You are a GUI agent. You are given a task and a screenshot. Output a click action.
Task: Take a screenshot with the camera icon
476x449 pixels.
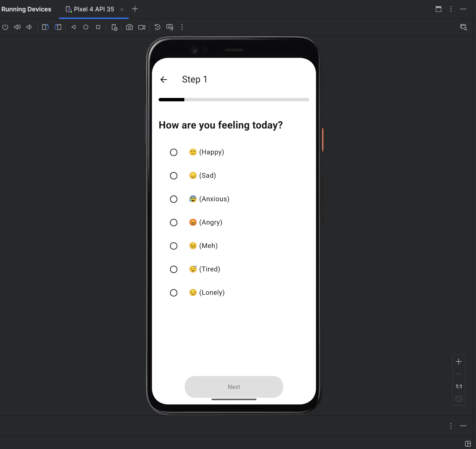point(129,27)
